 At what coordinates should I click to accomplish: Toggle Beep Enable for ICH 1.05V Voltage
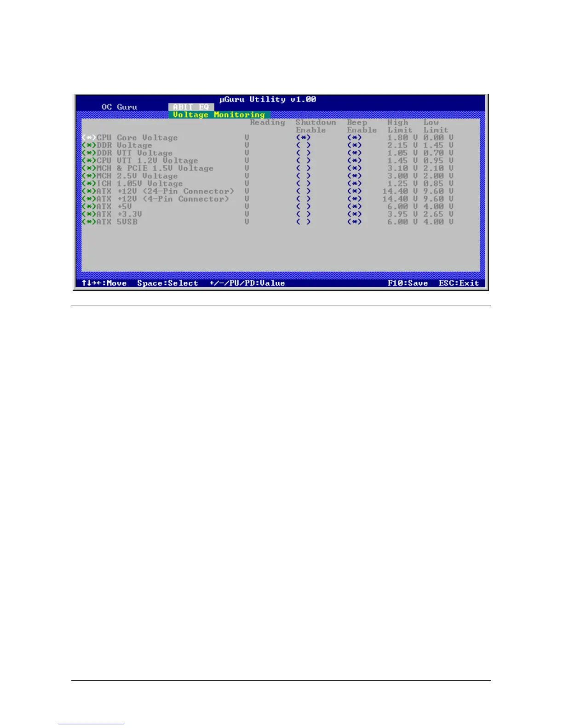(354, 184)
